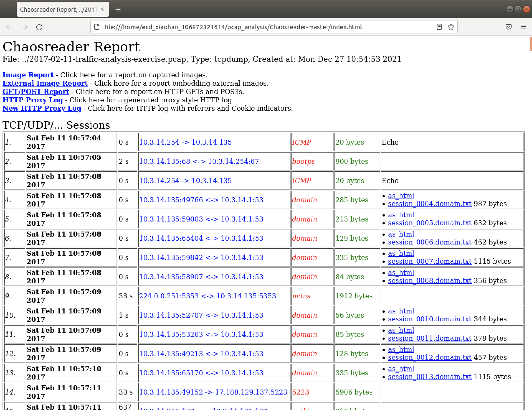
Task: Click the page info icon in URL bar
Action: [x=97, y=27]
